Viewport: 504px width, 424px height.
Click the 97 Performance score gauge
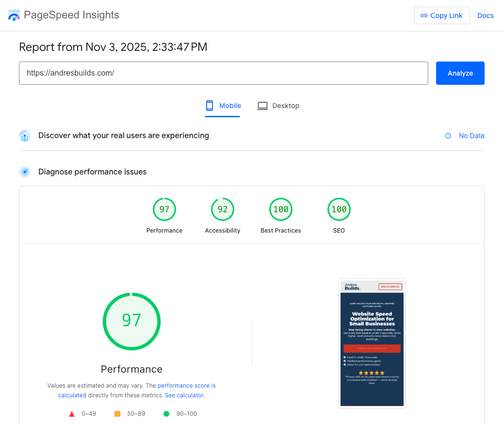click(131, 321)
